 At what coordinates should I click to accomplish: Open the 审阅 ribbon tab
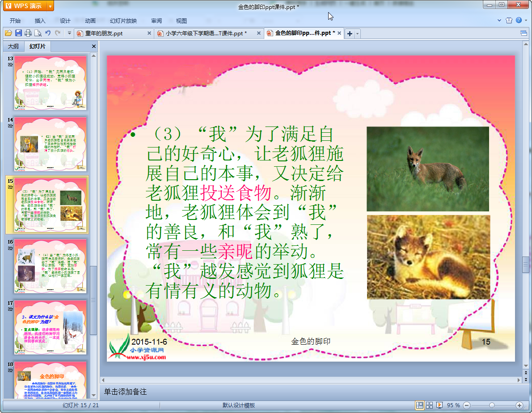156,21
